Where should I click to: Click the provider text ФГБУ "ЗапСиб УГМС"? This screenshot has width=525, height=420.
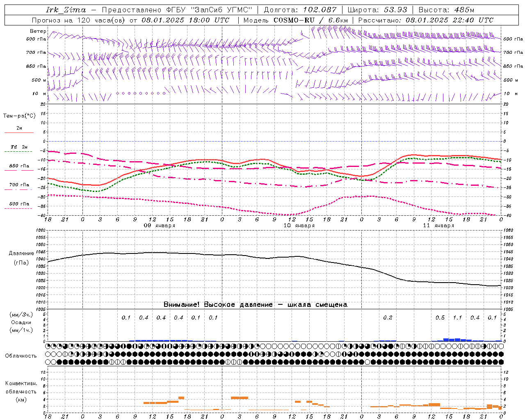click(x=209, y=10)
